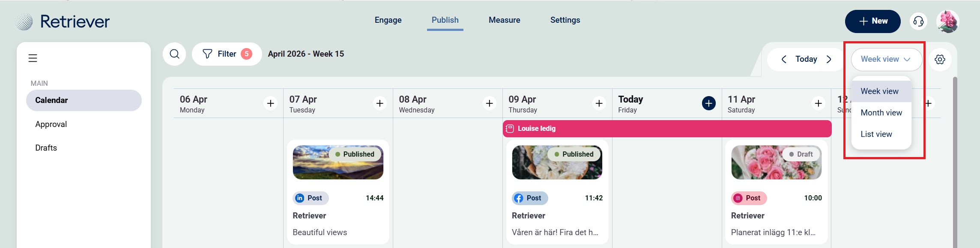Jump to Today in calendar

tap(806, 59)
